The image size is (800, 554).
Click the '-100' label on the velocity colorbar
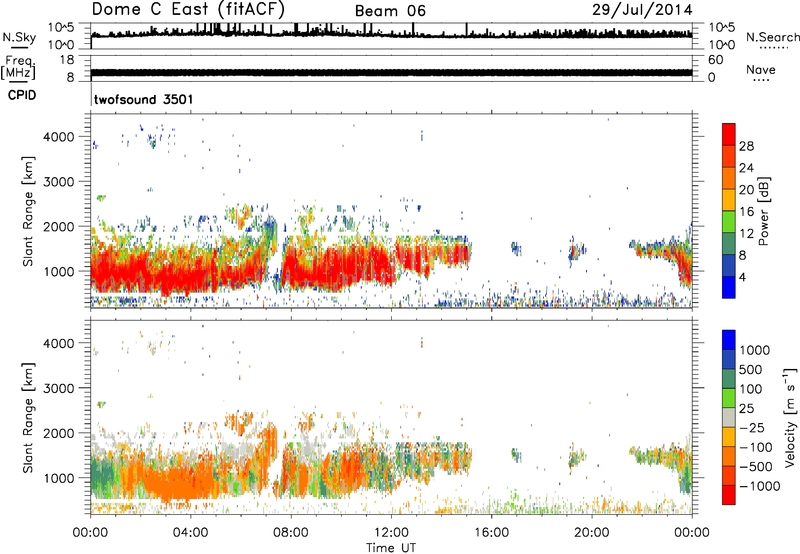point(756,447)
